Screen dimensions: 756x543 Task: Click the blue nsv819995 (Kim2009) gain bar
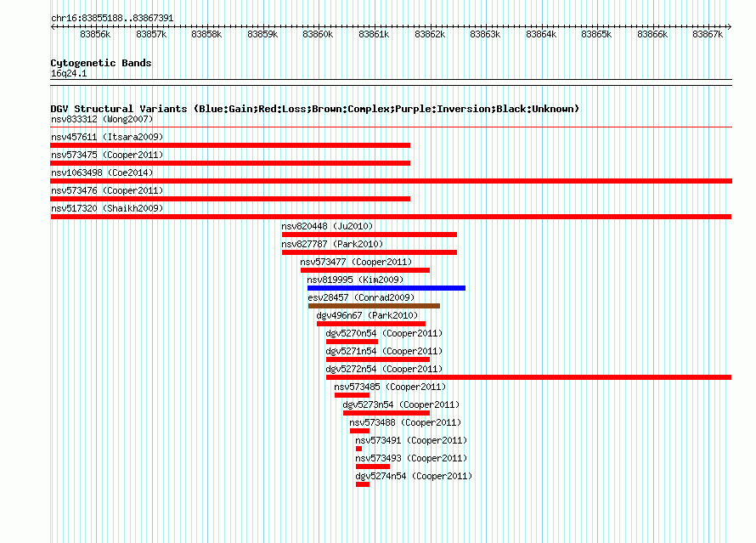(386, 288)
